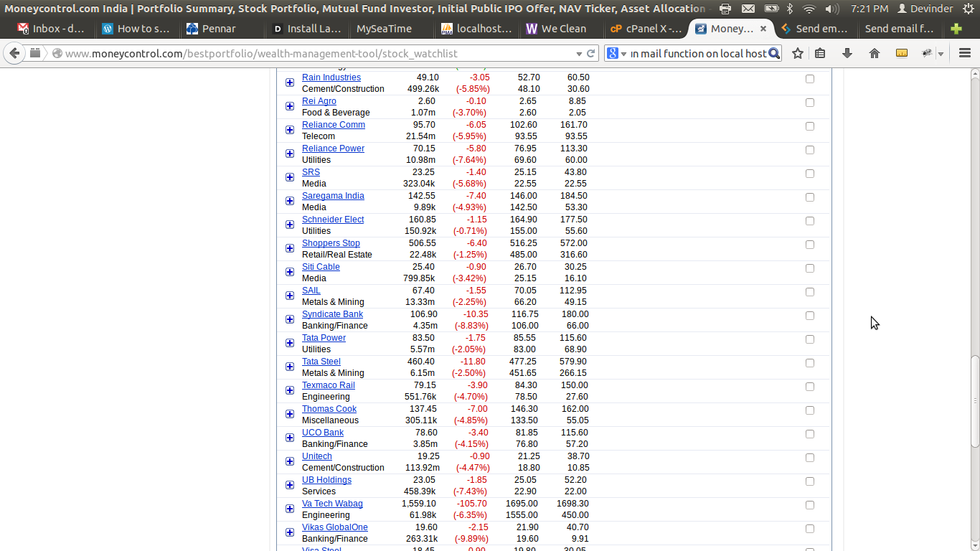980x551 pixels.
Task: Open the search engine selector in search box
Action: [x=616, y=53]
